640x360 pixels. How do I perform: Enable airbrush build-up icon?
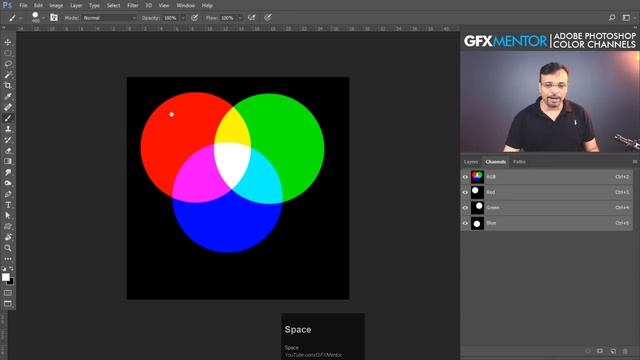(252, 18)
